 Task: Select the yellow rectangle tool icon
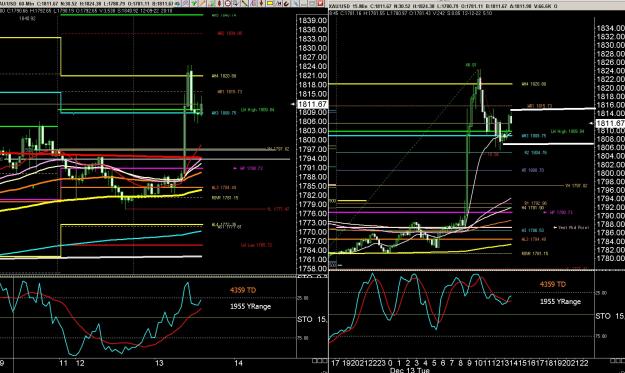(269, 3)
